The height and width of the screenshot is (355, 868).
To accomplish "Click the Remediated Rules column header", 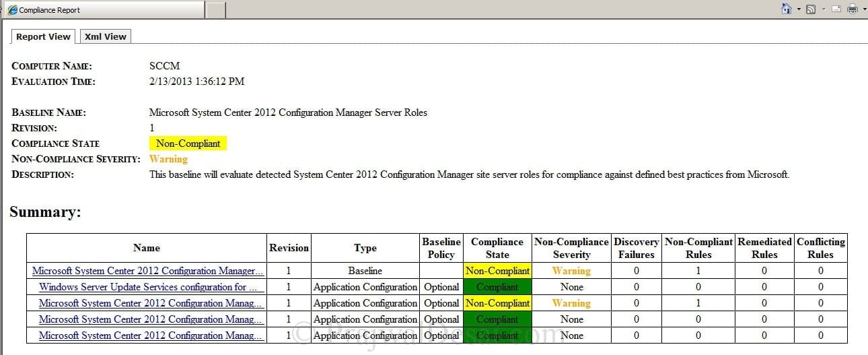I will [x=764, y=248].
